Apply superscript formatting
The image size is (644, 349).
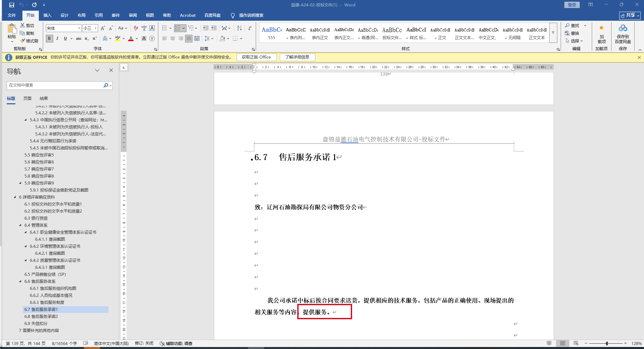[x=95, y=38]
